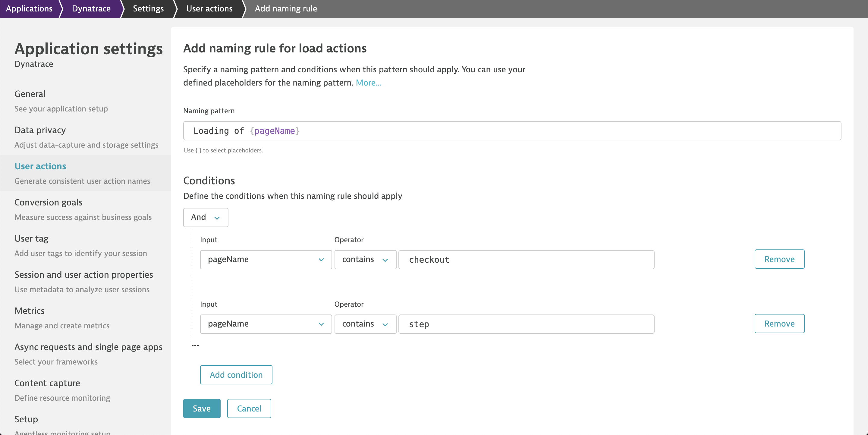Image resolution: width=868 pixels, height=435 pixels.
Task: Click the Application settings title
Action: point(88,49)
